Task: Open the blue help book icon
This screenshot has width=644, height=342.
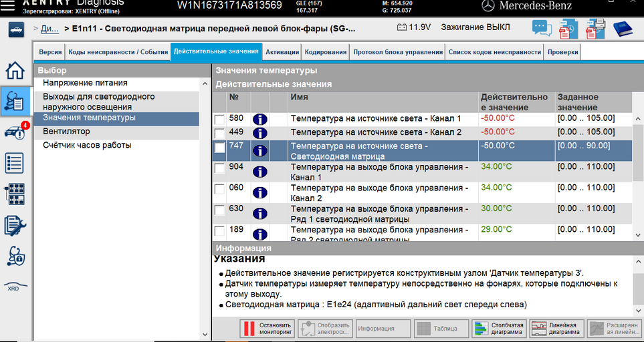Action: (623, 29)
